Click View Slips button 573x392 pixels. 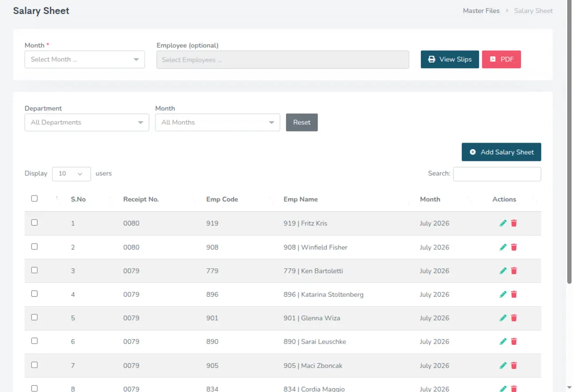[450, 60]
